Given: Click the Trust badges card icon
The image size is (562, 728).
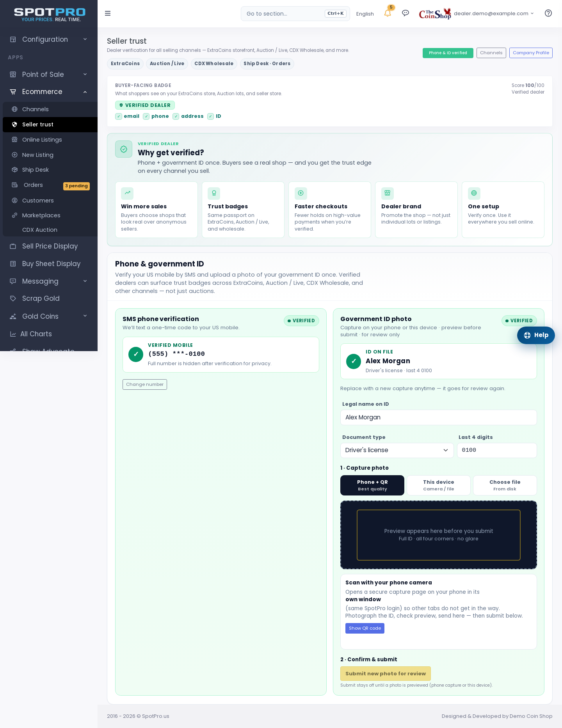Looking at the screenshot, I should pos(214,193).
